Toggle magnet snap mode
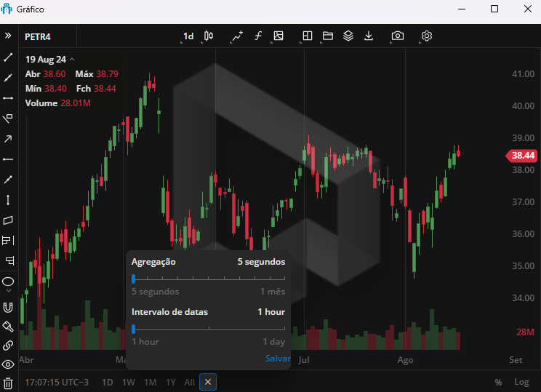Viewport: 541px width, 392px height. (8, 307)
